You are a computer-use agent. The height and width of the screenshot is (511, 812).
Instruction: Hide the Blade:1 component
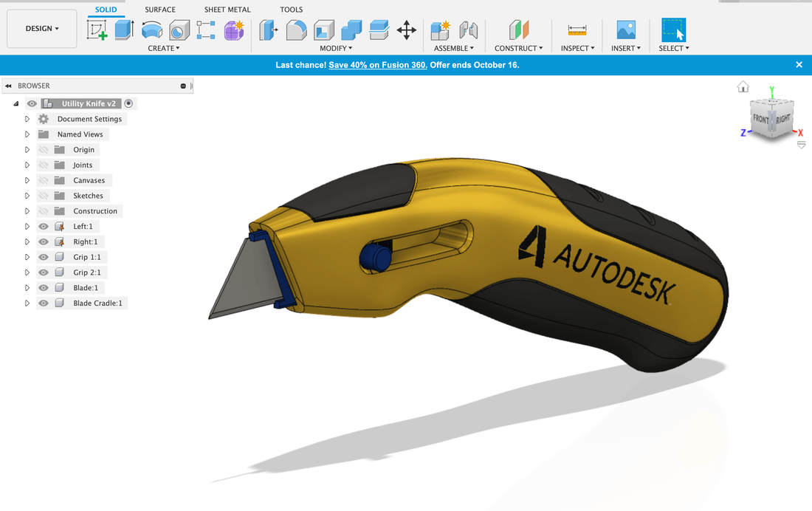[44, 288]
